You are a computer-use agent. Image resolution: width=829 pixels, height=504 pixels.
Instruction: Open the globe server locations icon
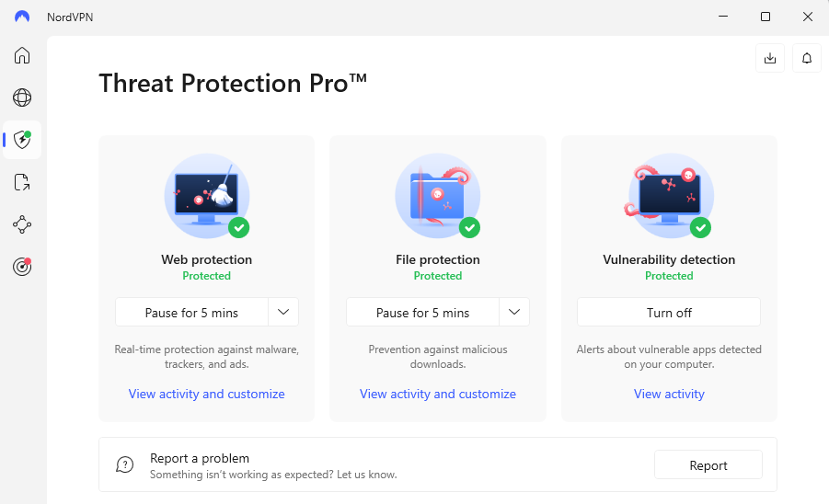[x=22, y=97]
